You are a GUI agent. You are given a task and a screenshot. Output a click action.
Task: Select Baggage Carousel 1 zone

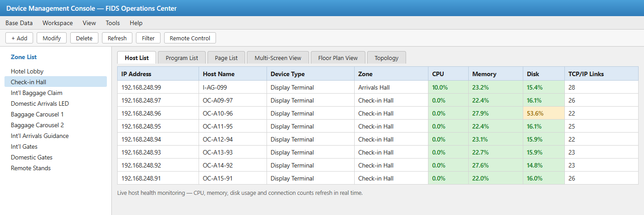point(55,114)
